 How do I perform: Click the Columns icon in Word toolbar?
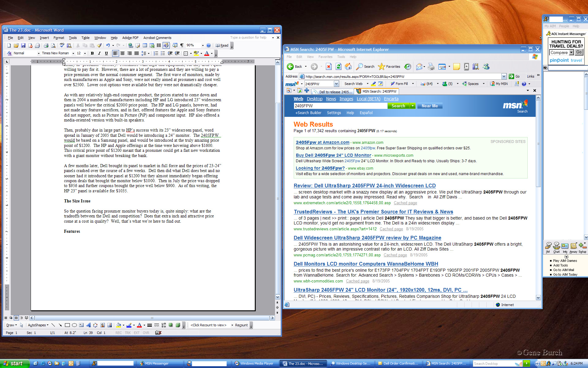click(x=159, y=45)
